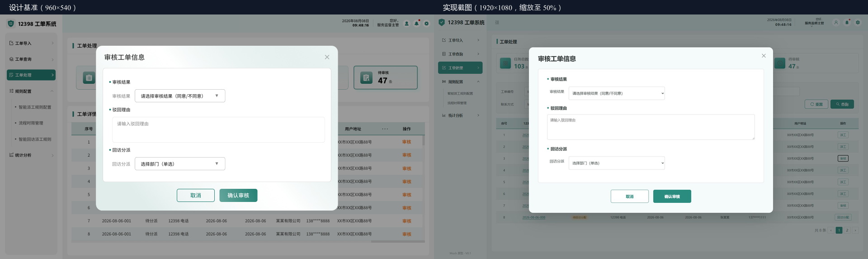Click the clipboard card icon left of the design dialog
This screenshot has width=868, height=259.
pos(89,78)
